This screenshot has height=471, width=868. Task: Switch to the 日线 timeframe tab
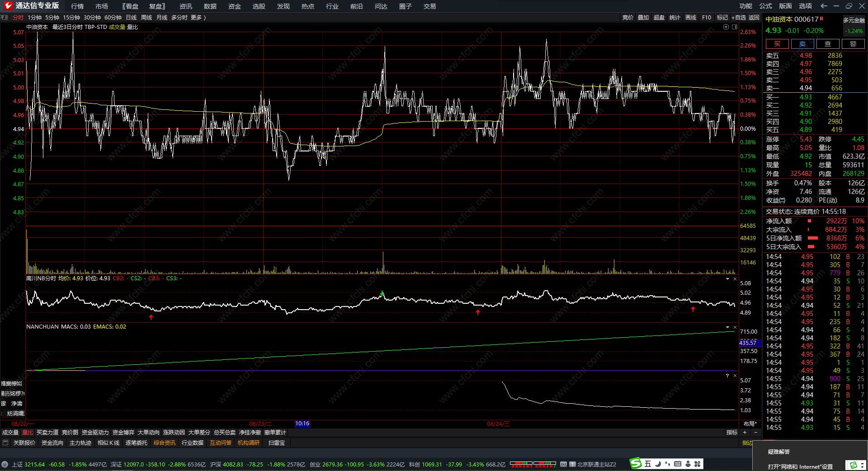click(131, 18)
